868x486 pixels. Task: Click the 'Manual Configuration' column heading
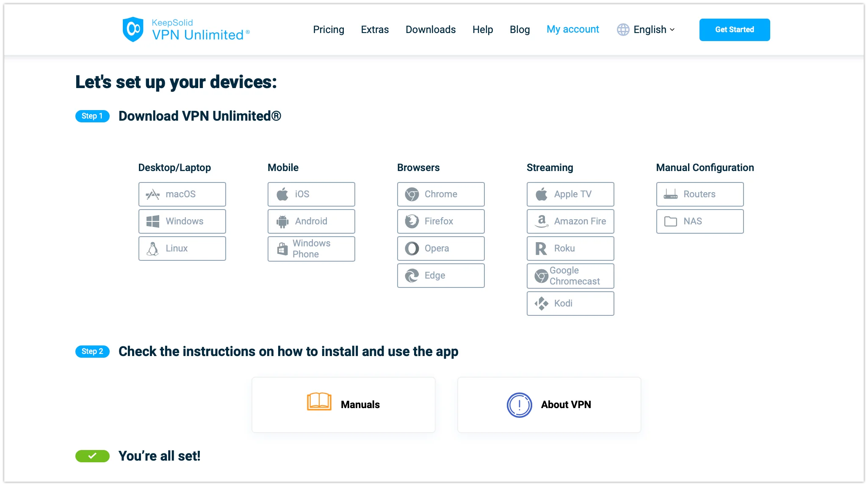(705, 168)
